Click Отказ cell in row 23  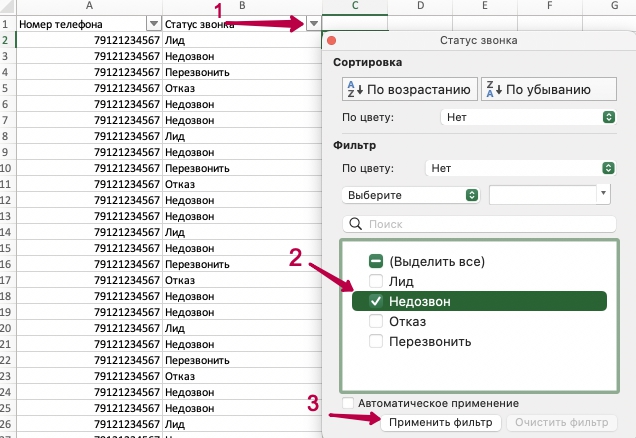tap(242, 376)
